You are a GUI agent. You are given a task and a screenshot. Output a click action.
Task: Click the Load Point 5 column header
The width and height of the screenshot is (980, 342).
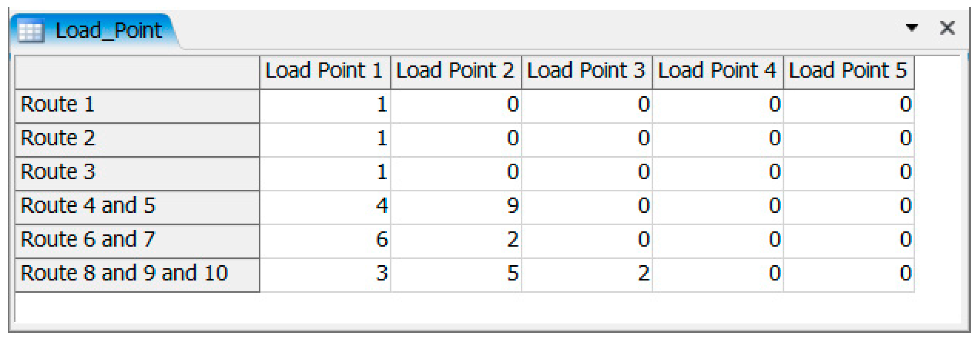click(848, 71)
